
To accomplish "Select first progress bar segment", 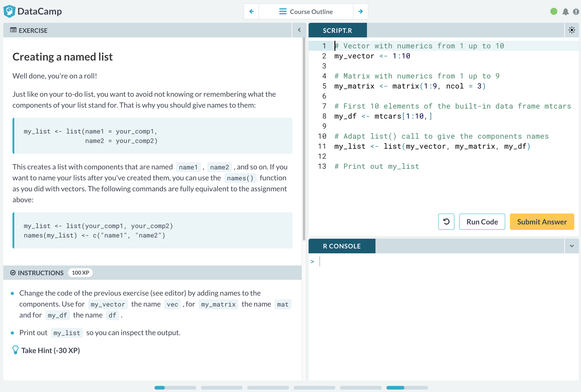I will click(x=175, y=388).
